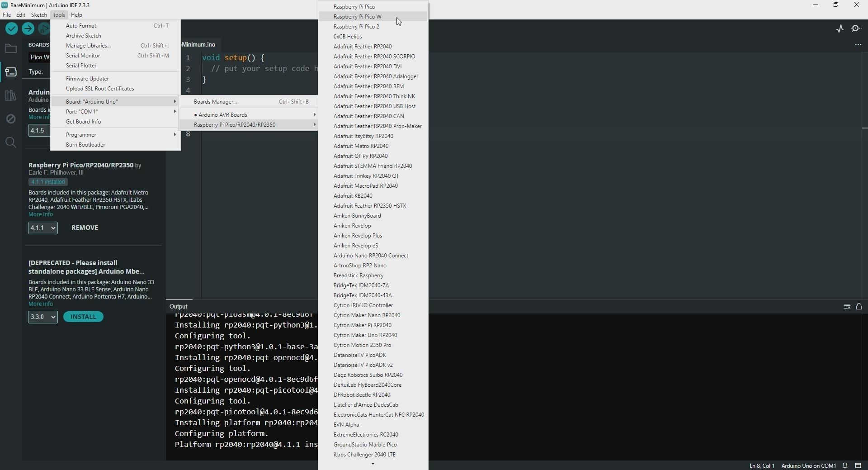Open the Library Manager sidebar icon
Image resolution: width=868 pixels, height=470 pixels.
[x=11, y=95]
